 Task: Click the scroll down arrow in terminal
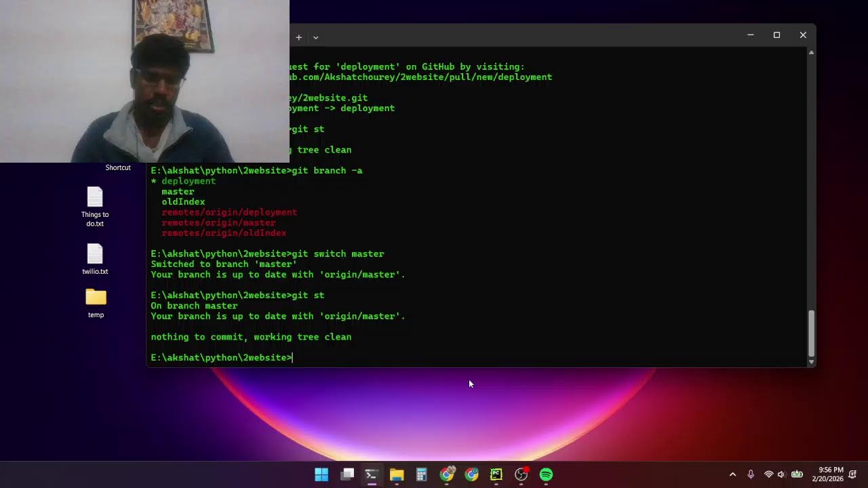(811, 362)
